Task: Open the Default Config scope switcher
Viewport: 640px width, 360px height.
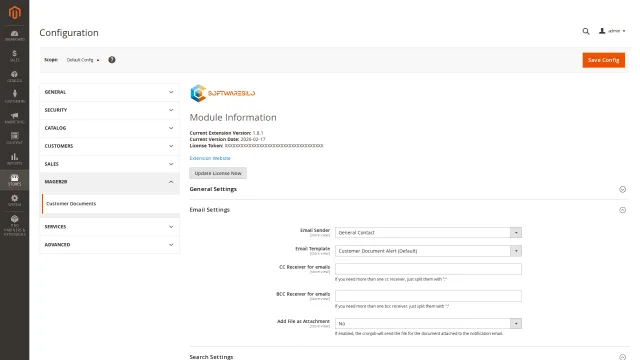Action: [x=83, y=60]
